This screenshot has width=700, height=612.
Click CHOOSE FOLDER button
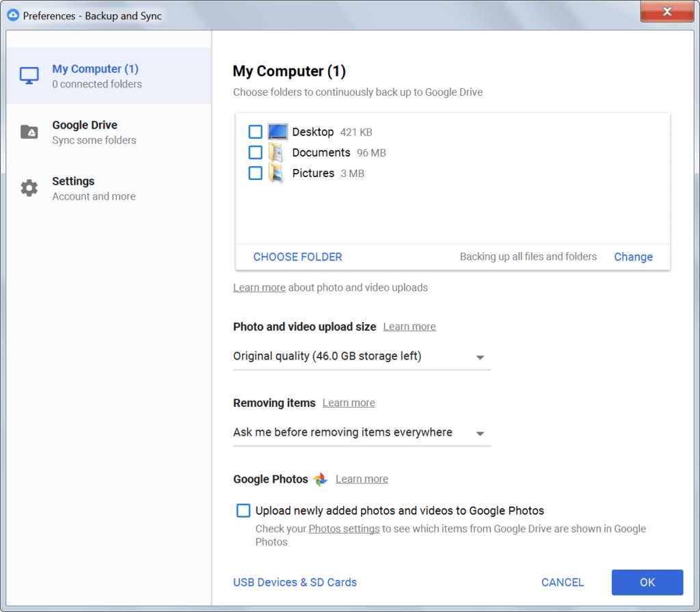pyautogui.click(x=298, y=257)
